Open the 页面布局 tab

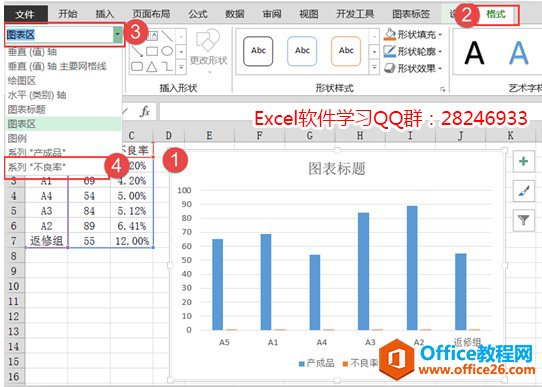pos(151,14)
